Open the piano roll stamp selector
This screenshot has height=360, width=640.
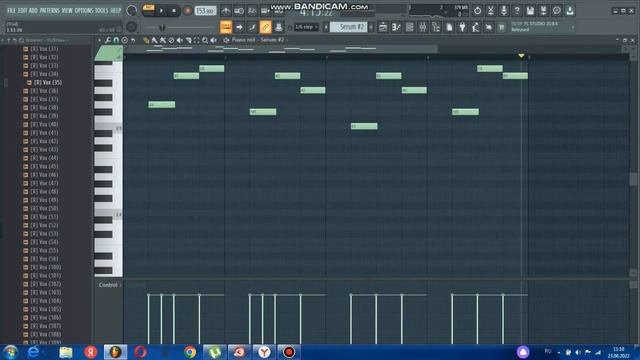click(124, 40)
